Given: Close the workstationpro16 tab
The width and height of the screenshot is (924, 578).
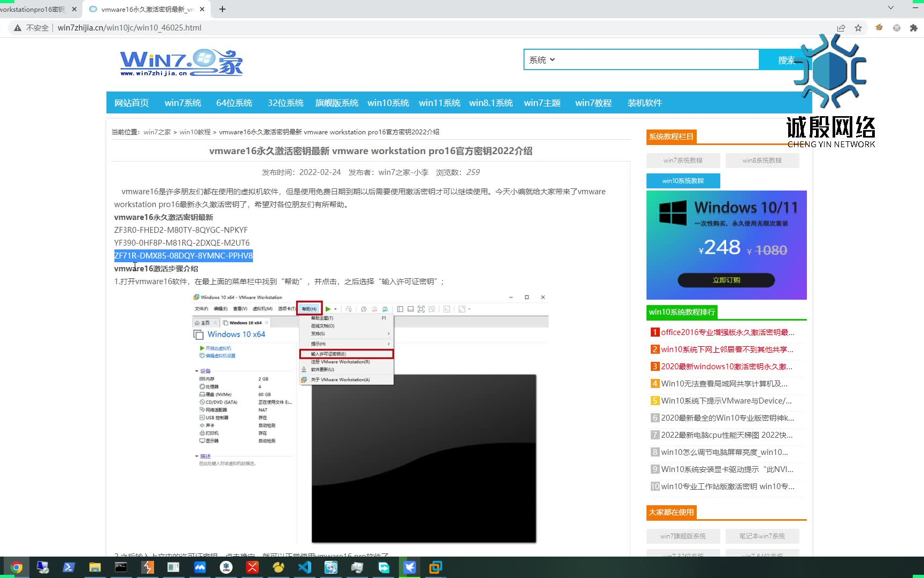Looking at the screenshot, I should tap(74, 9).
